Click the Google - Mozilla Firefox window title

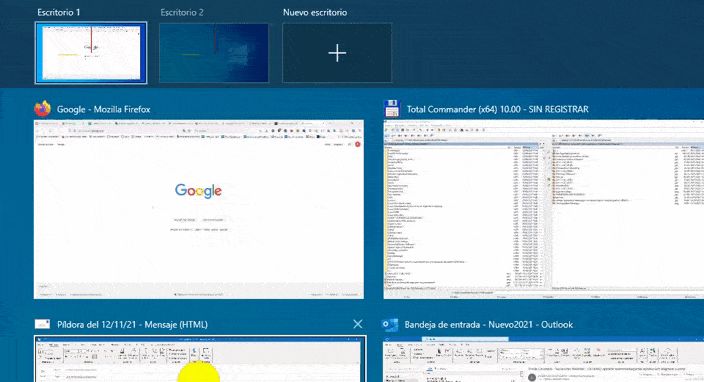(x=103, y=110)
